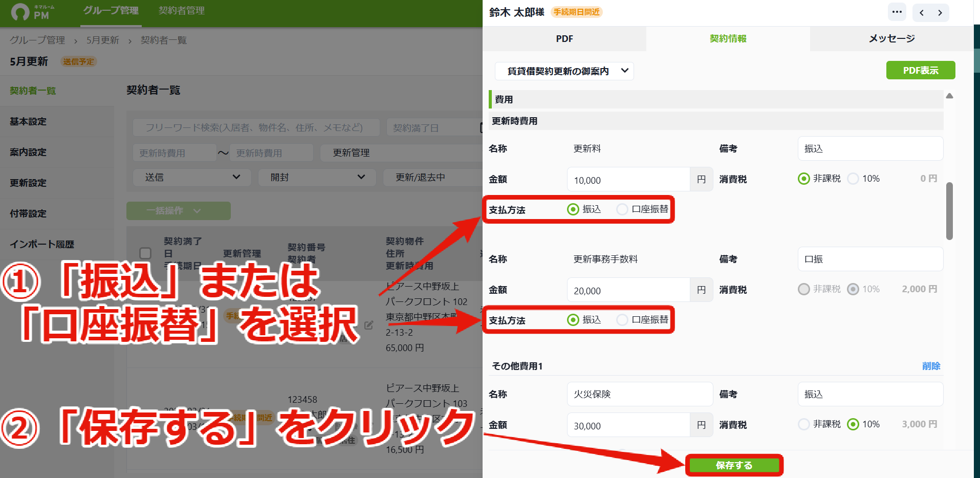Set 火災保険 tax to 非課税
The image size is (980, 478).
[x=804, y=424]
